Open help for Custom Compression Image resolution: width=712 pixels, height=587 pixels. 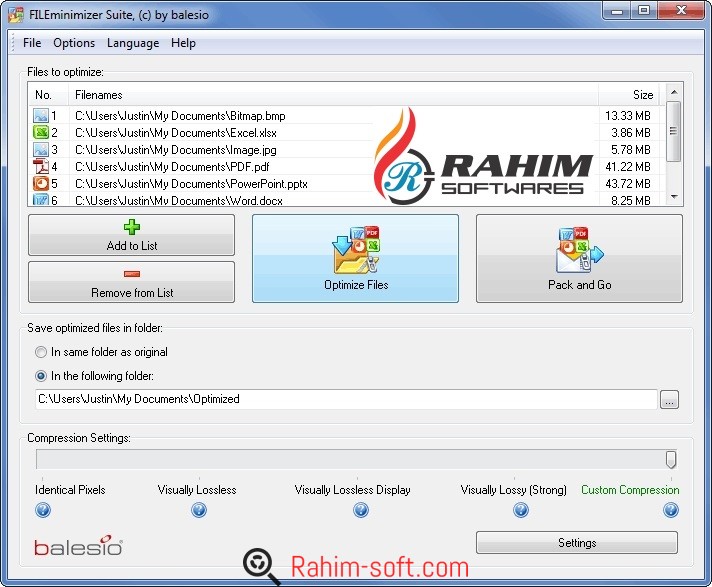tap(671, 510)
